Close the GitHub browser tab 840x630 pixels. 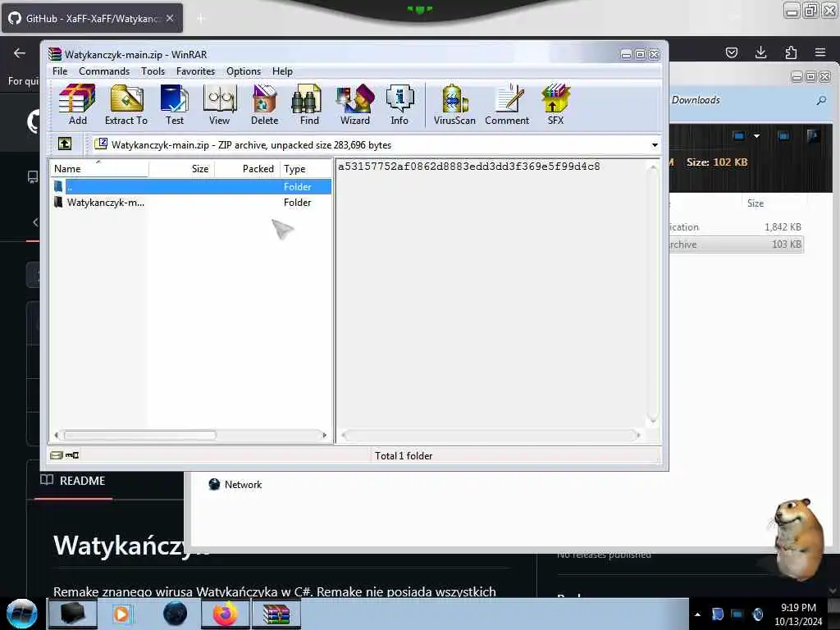[x=170, y=18]
